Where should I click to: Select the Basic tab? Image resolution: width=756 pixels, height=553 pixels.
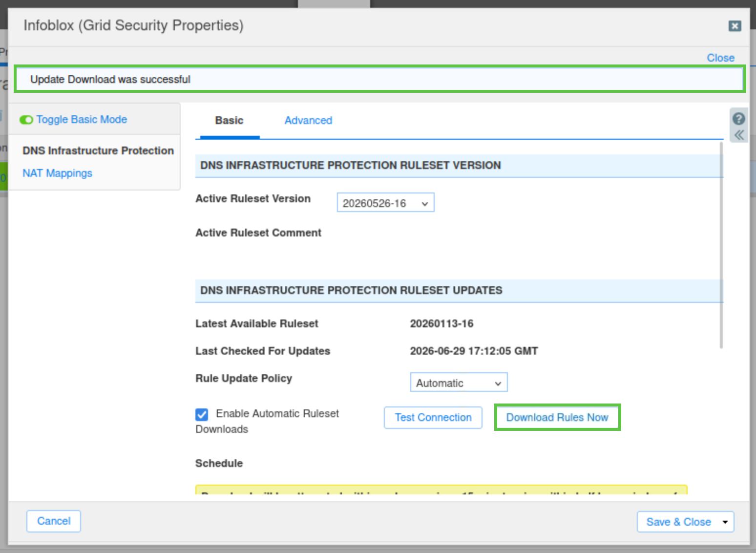coord(229,120)
